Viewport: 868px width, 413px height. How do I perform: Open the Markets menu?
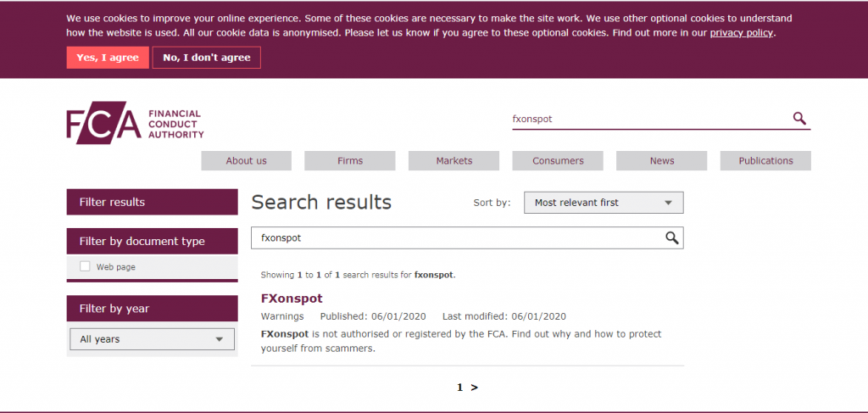click(x=454, y=160)
